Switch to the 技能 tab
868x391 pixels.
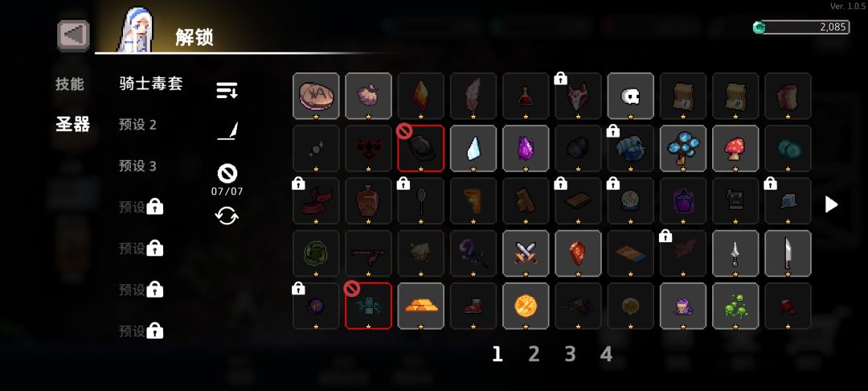pyautogui.click(x=70, y=84)
